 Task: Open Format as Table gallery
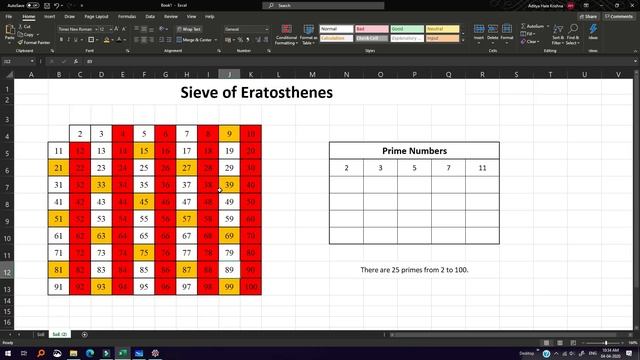pyautogui.click(x=309, y=35)
